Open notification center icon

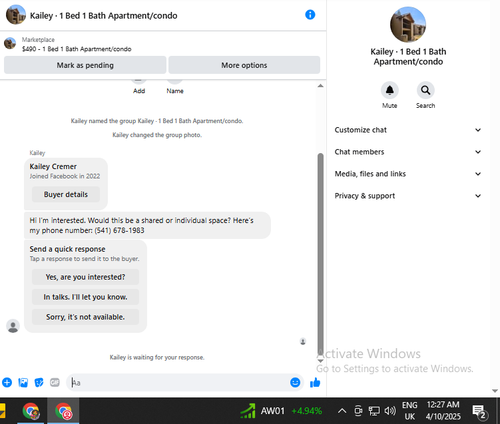(x=480, y=412)
